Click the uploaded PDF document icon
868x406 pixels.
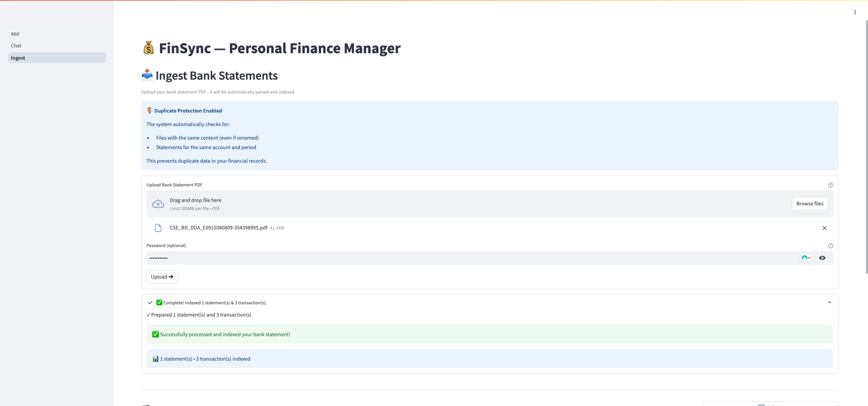[158, 228]
